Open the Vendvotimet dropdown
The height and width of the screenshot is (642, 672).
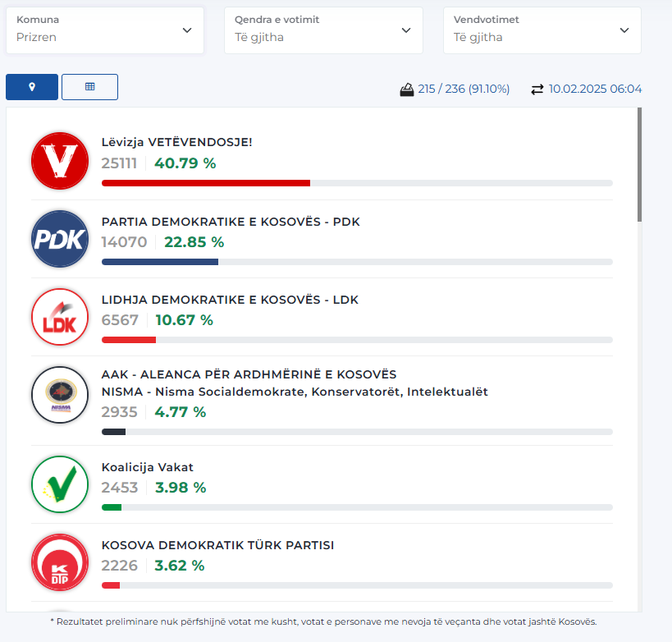542,30
